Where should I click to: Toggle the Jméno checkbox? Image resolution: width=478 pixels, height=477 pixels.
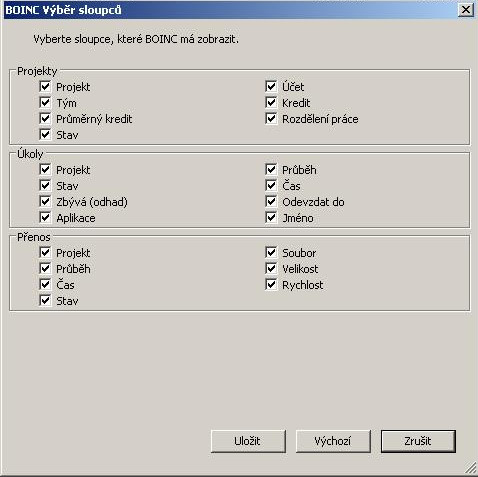point(271,217)
